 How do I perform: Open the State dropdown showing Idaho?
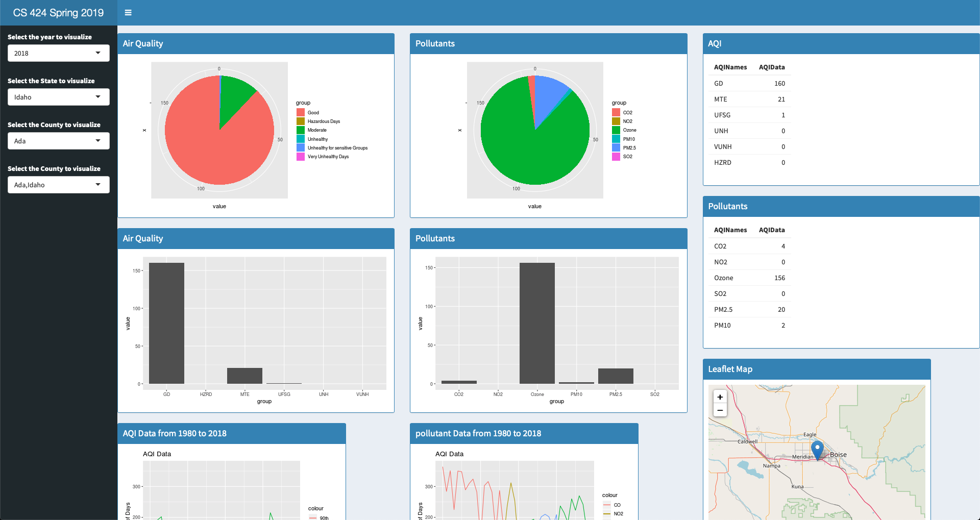click(x=59, y=97)
